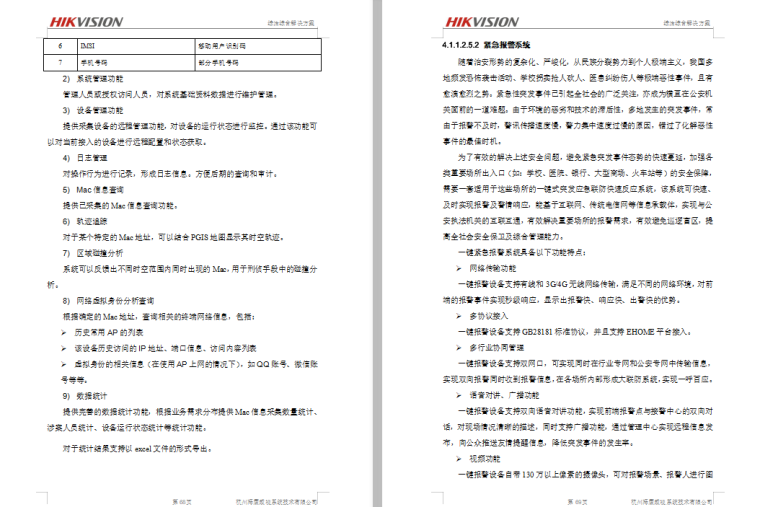Click the heading 7) 区域碰撞分析
This screenshot has width=760, height=507.
pos(93,253)
